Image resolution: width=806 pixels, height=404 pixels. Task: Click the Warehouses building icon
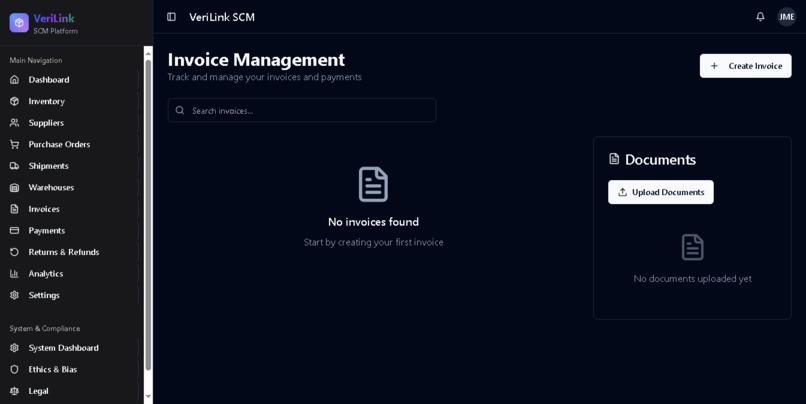(14, 188)
